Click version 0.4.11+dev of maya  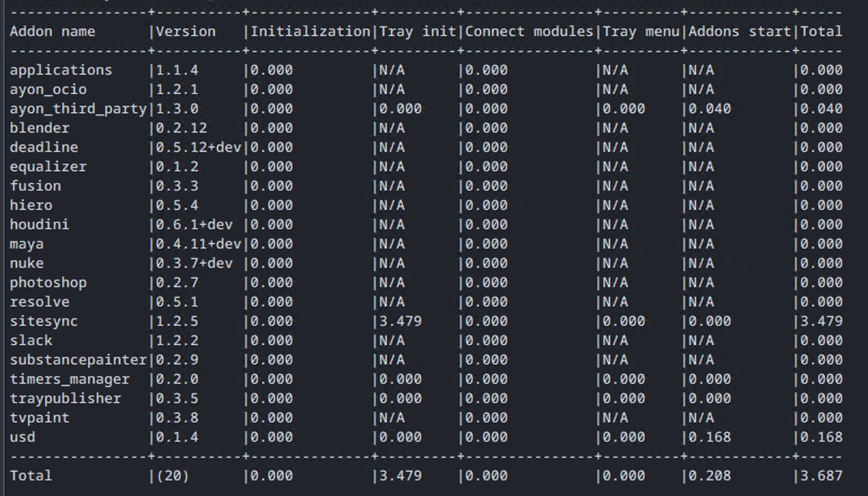199,244
